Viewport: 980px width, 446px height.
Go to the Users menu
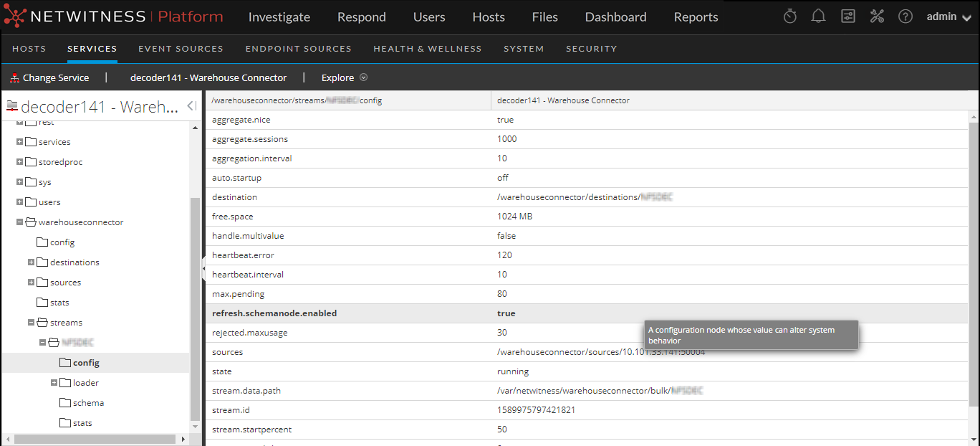point(429,16)
